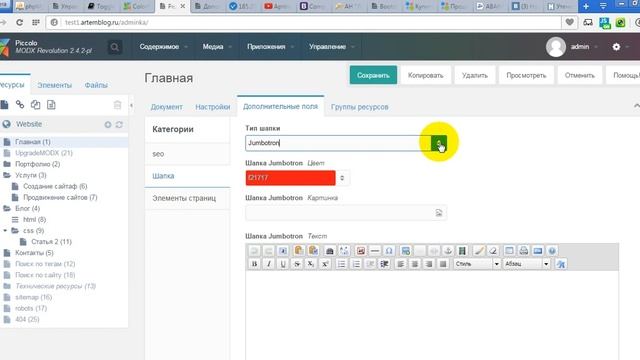Apply superscript formatting
The image size is (640, 360).
pos(325,264)
